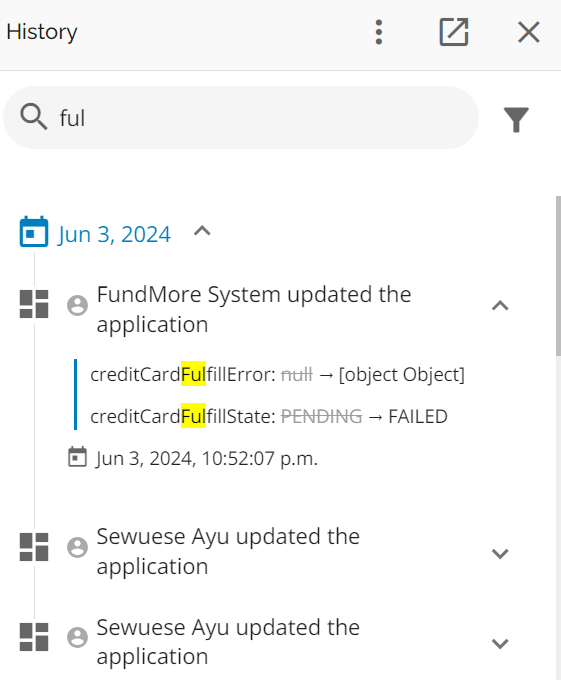Click the timestamp Jun 3, 2024, 10:52:07 p.m.
This screenshot has height=680, width=561.
coord(206,458)
